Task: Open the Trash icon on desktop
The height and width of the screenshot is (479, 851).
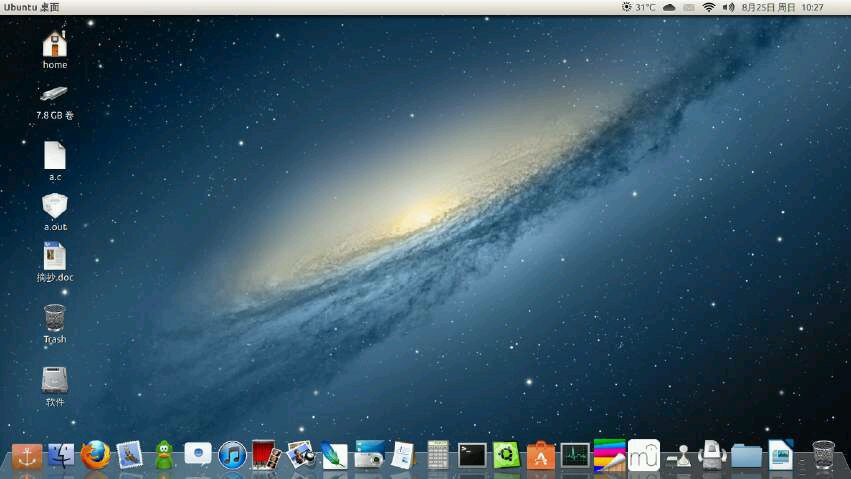Action: 55,324
